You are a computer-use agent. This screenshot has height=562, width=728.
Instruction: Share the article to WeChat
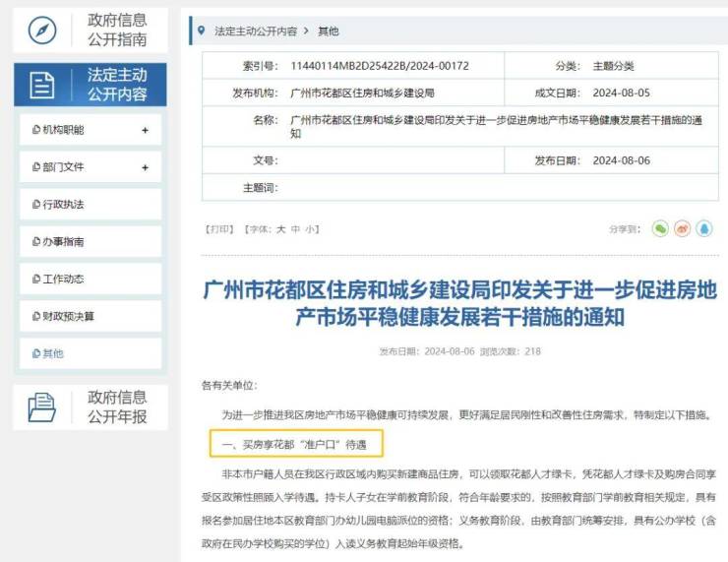pyautogui.click(x=660, y=228)
